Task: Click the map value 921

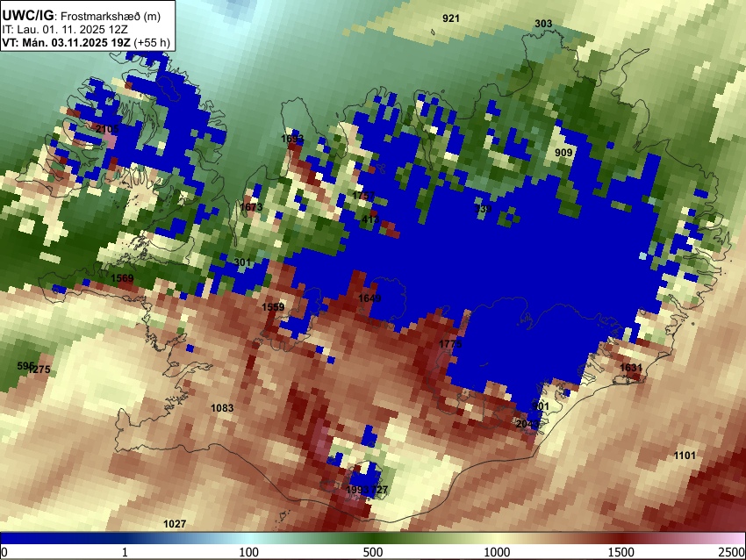Action: [450, 18]
